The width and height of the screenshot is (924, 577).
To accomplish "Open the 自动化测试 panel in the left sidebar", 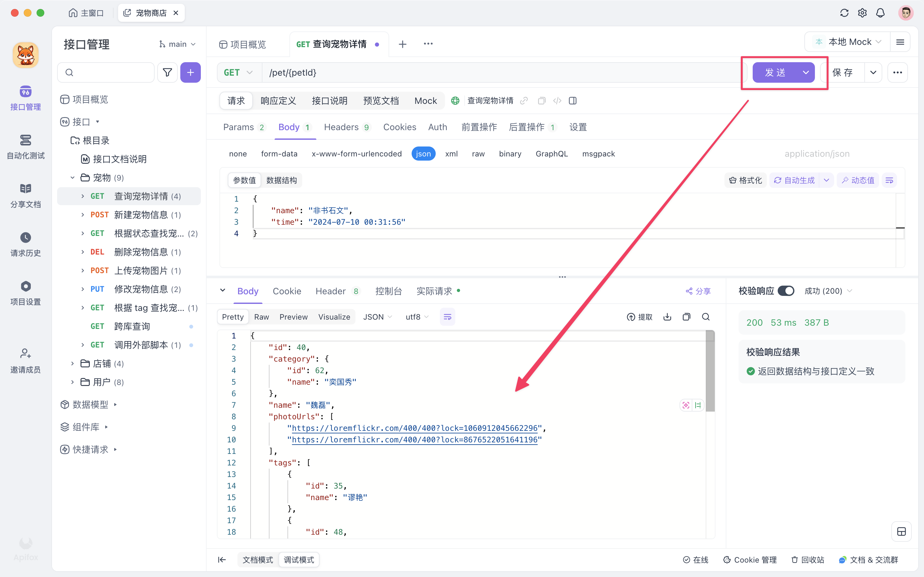I will tap(25, 147).
